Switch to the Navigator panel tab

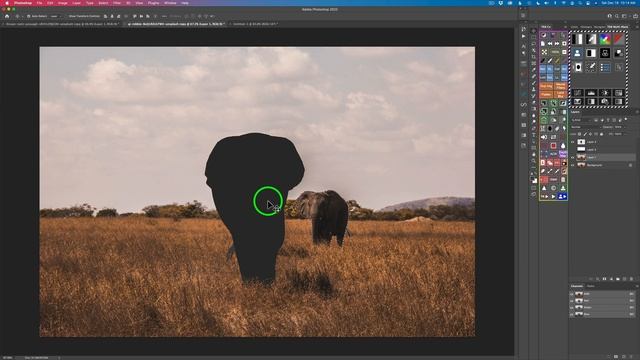point(600,27)
